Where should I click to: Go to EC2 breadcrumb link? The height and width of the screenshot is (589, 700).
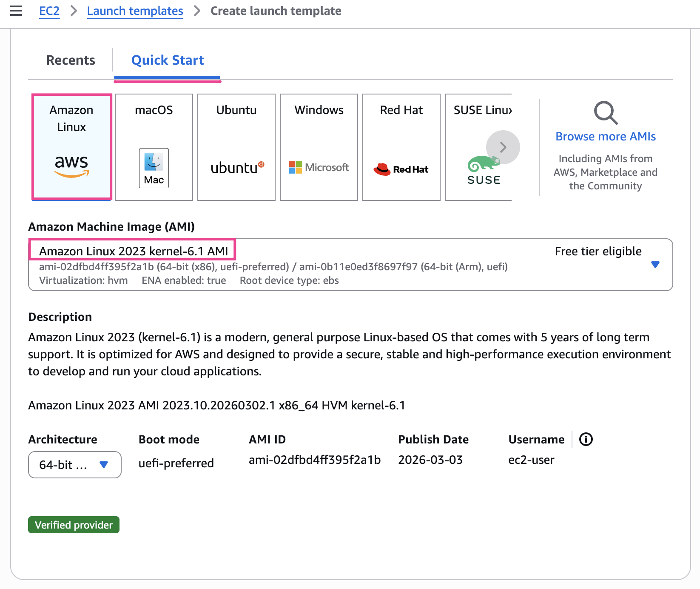(x=49, y=11)
